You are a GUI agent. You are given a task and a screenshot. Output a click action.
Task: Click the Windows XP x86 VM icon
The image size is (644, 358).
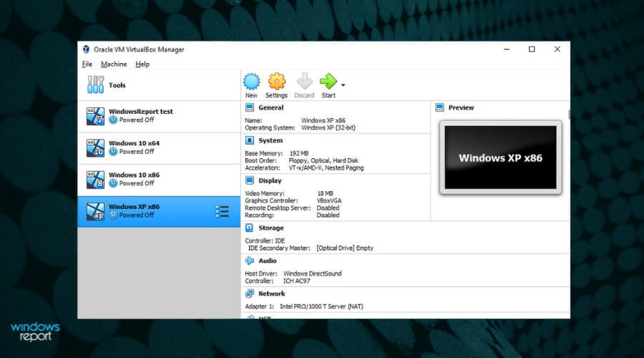pos(95,211)
